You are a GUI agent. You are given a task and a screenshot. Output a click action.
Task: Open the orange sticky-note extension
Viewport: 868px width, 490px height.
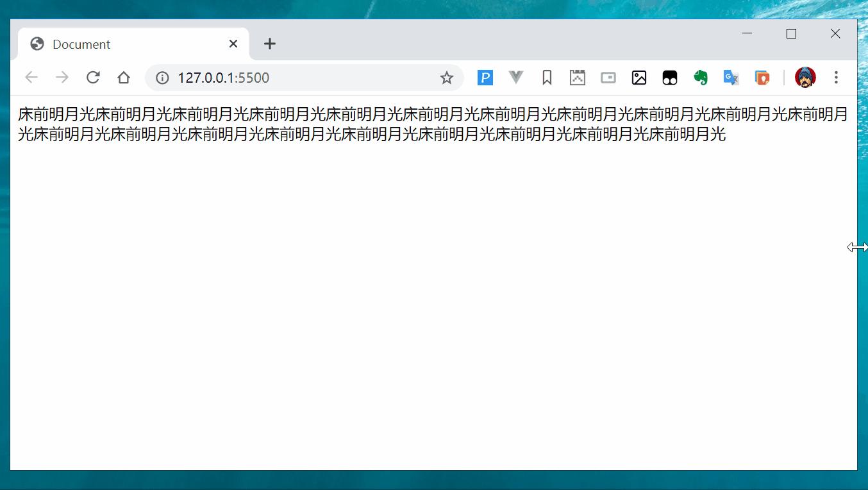[x=762, y=77]
